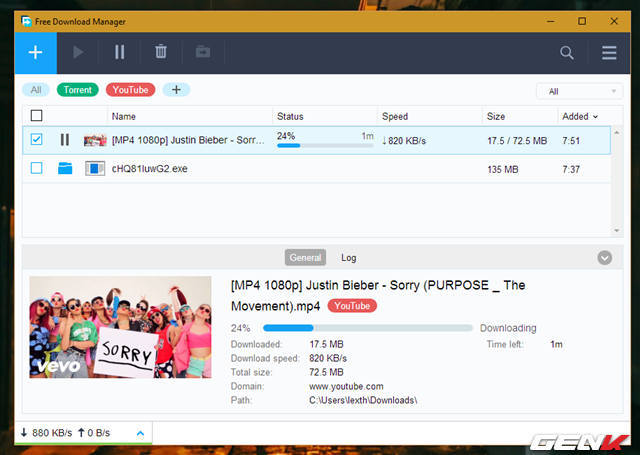Click the add new tag button

176,90
